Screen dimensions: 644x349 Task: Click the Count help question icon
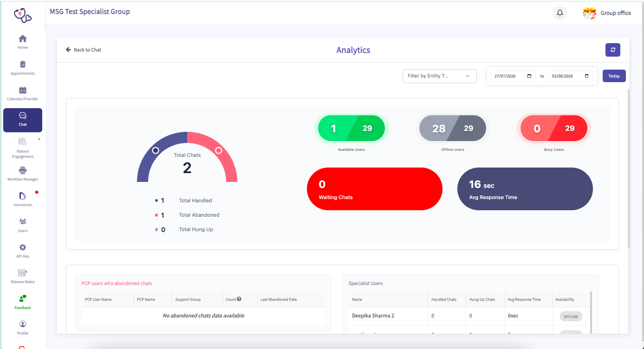[x=239, y=299]
